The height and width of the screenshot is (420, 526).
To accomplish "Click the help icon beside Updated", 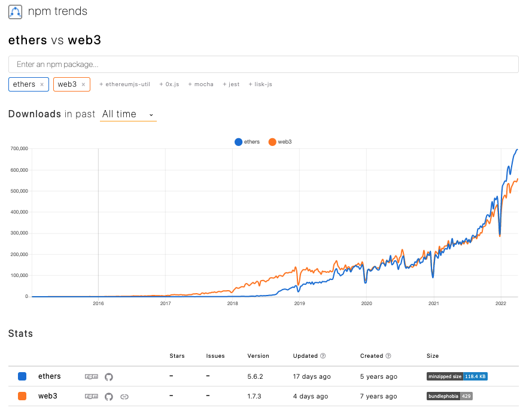I will [x=323, y=356].
